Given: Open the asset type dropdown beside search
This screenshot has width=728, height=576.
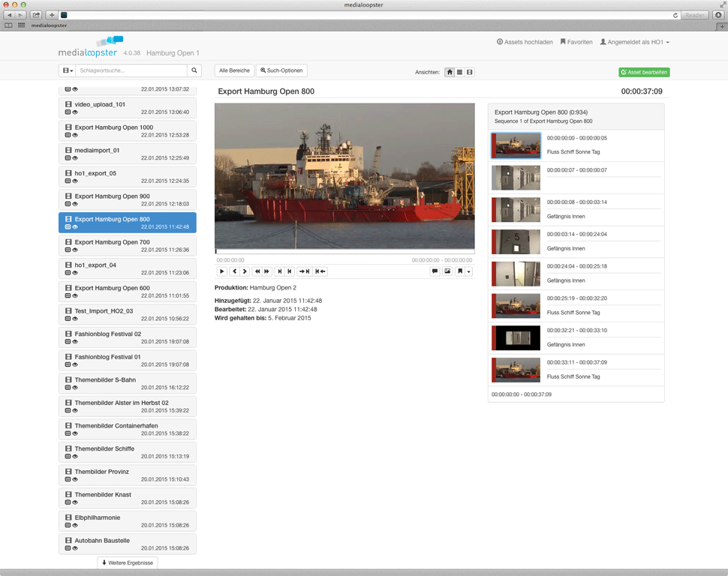Looking at the screenshot, I should click(x=68, y=70).
